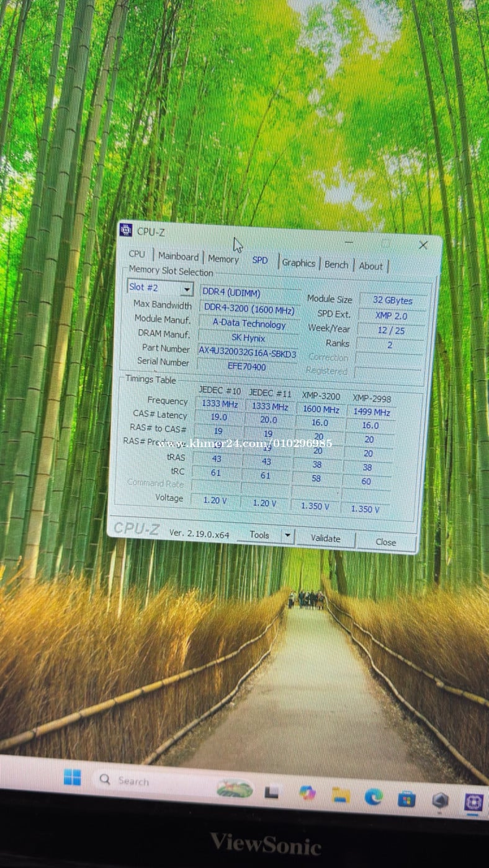Launch Copilot from the taskbar
Screen dimensions: 489x868
click(x=307, y=792)
